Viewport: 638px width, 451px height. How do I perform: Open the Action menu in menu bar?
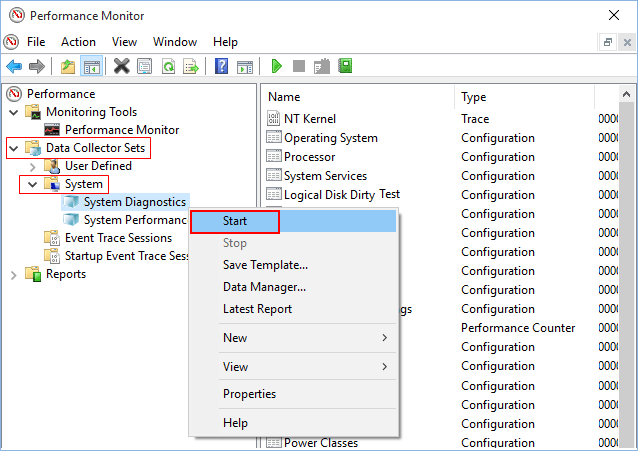(x=78, y=42)
